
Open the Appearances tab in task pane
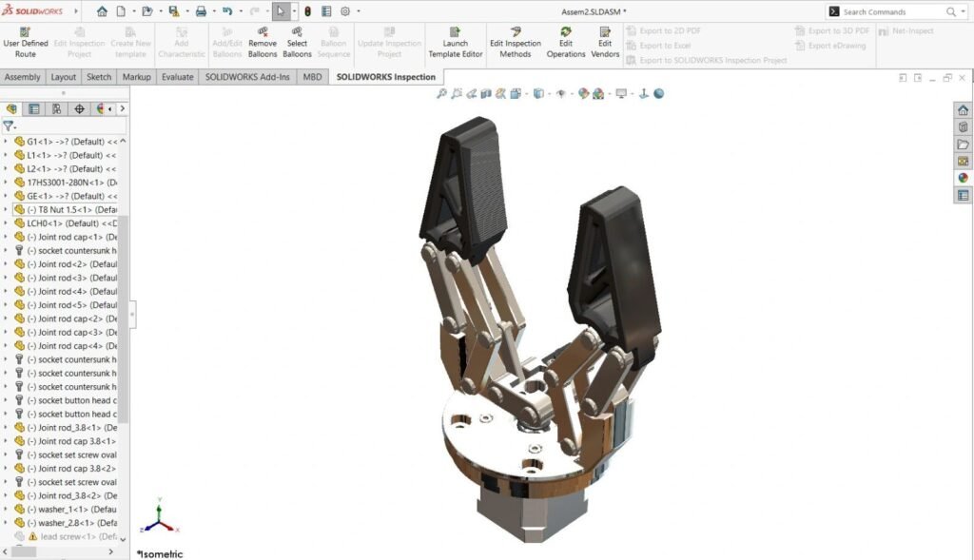tap(963, 178)
